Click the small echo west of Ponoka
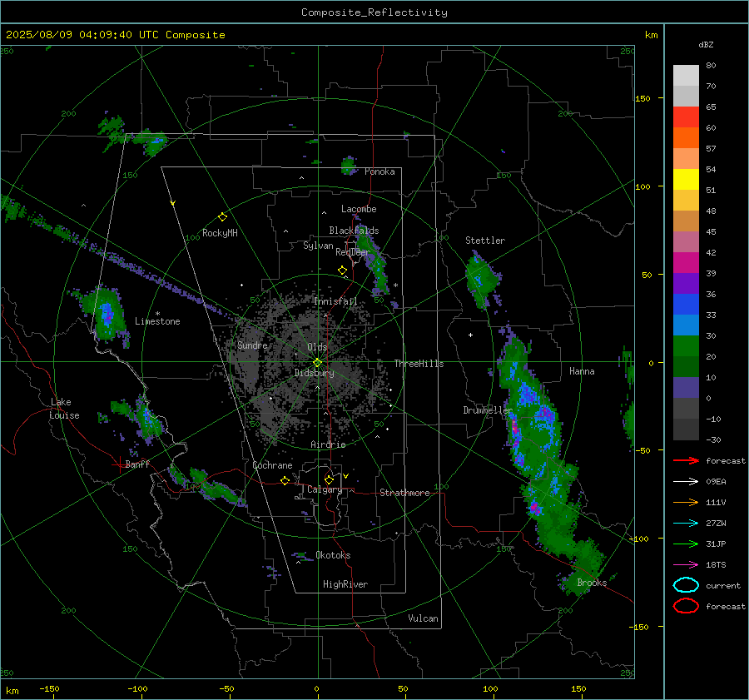This screenshot has width=749, height=700. [x=350, y=166]
